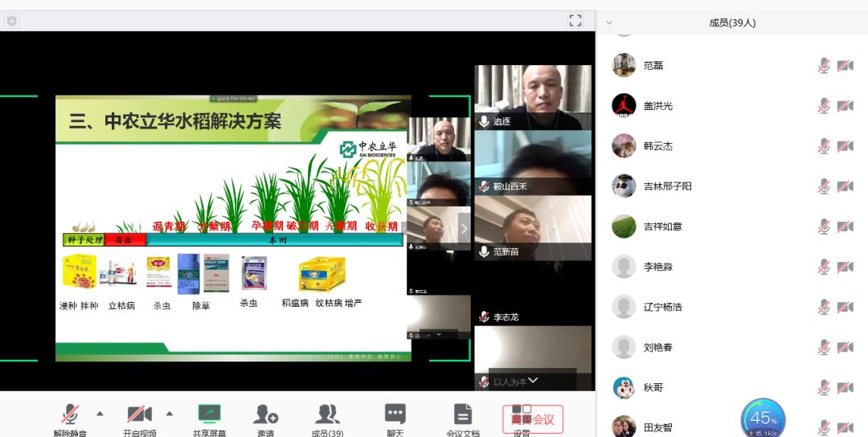Select member name 辽宁杨浩 in list
868x437 pixels.
point(662,307)
